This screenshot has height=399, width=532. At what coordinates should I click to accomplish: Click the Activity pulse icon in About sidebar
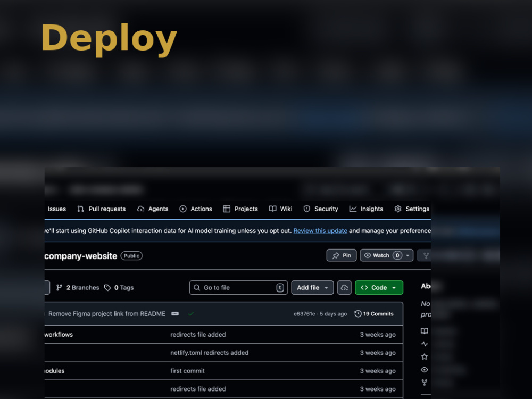coord(425,344)
